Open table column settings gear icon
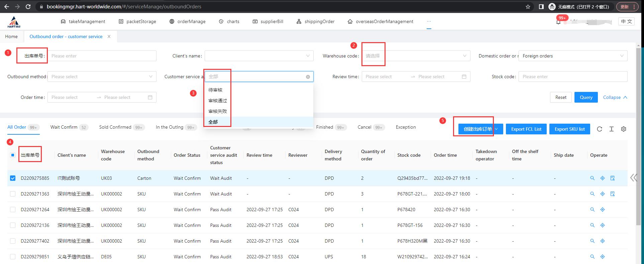This screenshot has height=264, width=644. [623, 129]
